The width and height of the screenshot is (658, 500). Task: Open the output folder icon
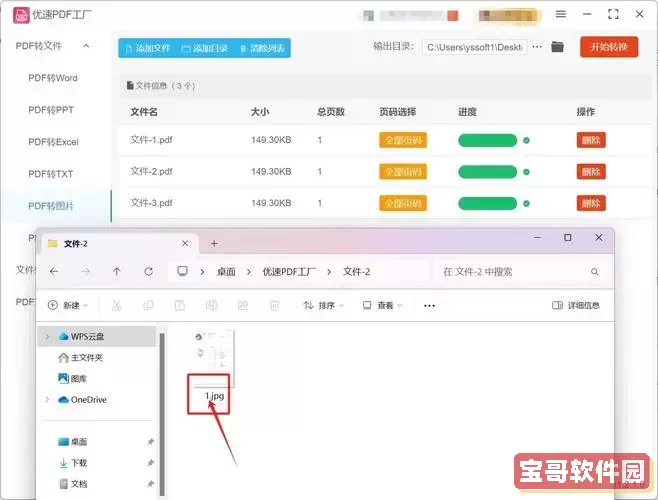[557, 47]
